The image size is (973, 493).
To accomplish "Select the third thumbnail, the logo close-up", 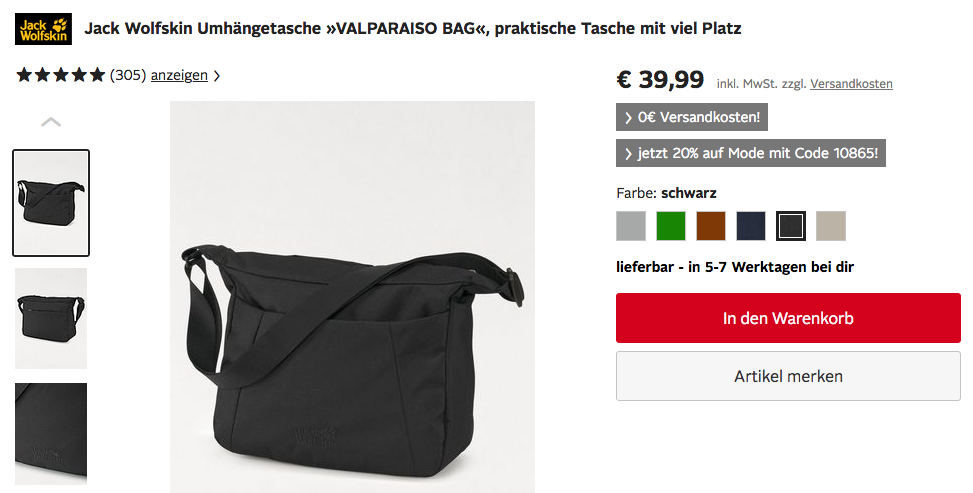I will point(51,433).
